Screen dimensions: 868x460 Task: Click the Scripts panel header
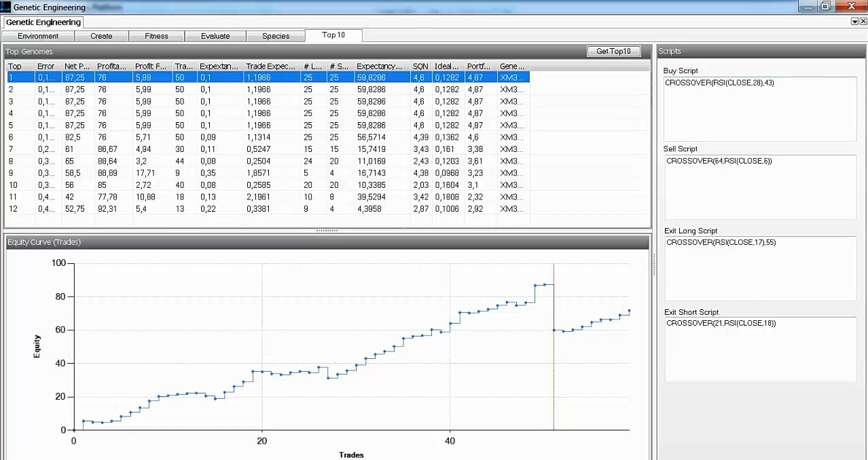point(761,52)
